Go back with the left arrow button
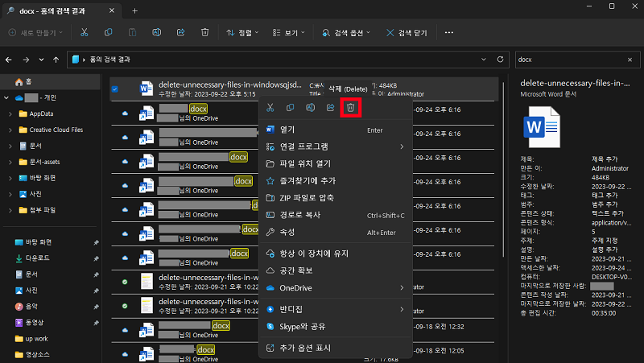 11,60
